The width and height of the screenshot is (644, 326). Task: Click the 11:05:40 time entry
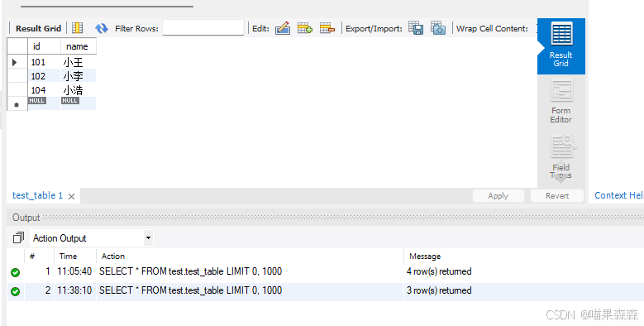(x=74, y=271)
